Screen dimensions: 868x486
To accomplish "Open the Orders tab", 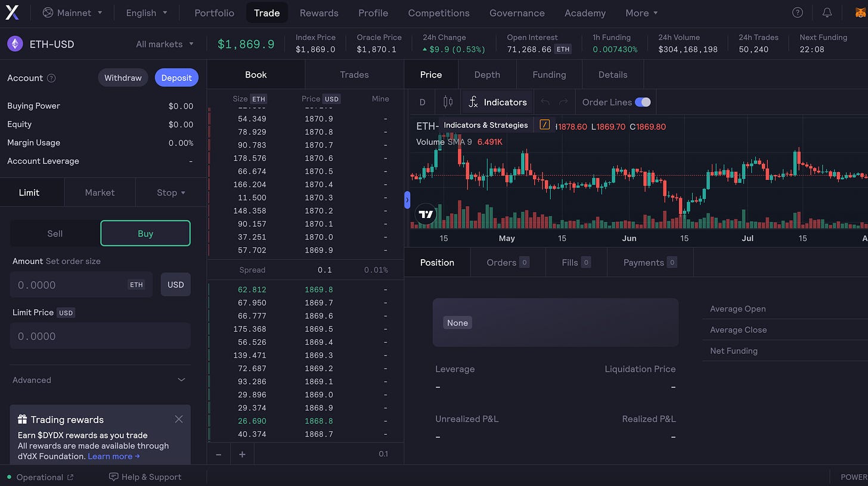I will (x=507, y=263).
